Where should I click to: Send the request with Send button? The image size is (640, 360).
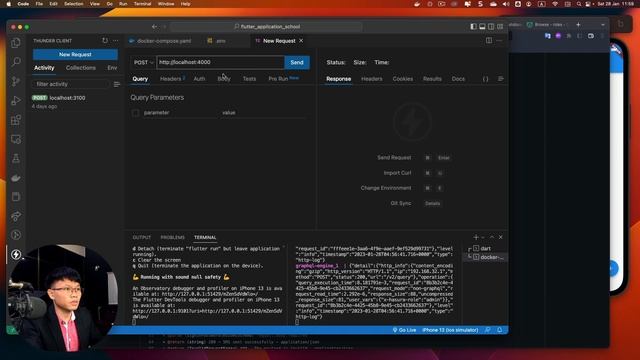pyautogui.click(x=297, y=62)
